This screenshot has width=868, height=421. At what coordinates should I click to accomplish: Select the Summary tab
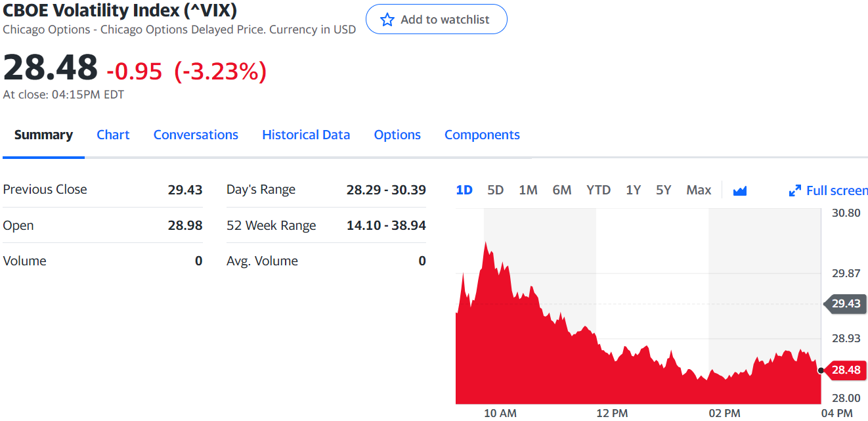pos(43,135)
